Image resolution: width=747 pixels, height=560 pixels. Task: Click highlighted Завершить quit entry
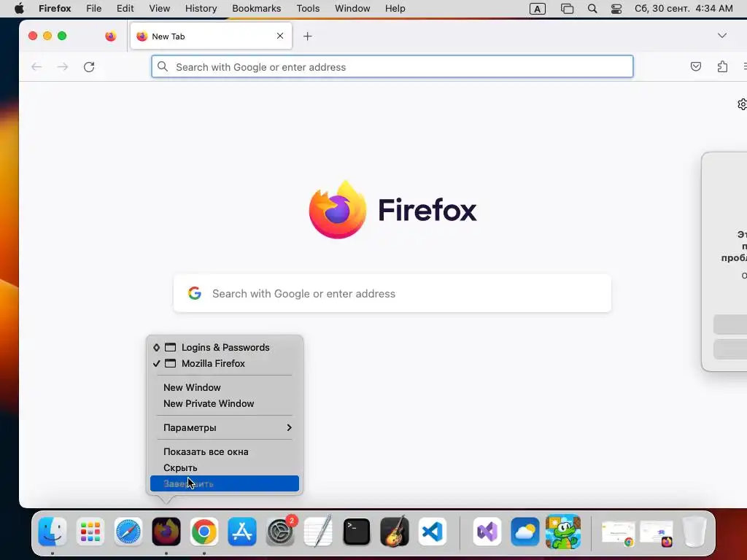coord(225,484)
